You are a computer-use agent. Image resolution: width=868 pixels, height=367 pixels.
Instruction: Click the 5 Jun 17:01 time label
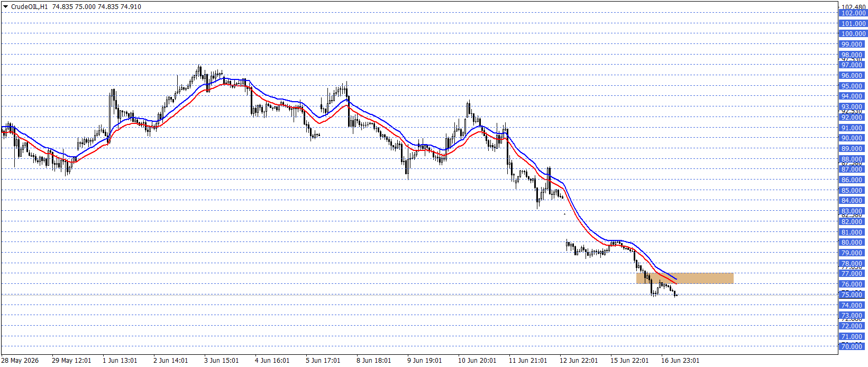(x=323, y=361)
